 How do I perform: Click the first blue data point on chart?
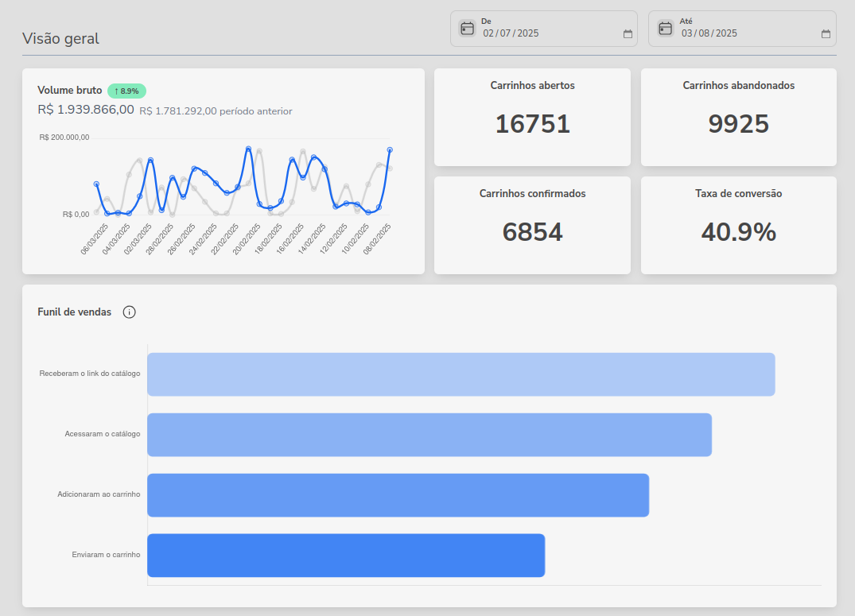point(96,184)
